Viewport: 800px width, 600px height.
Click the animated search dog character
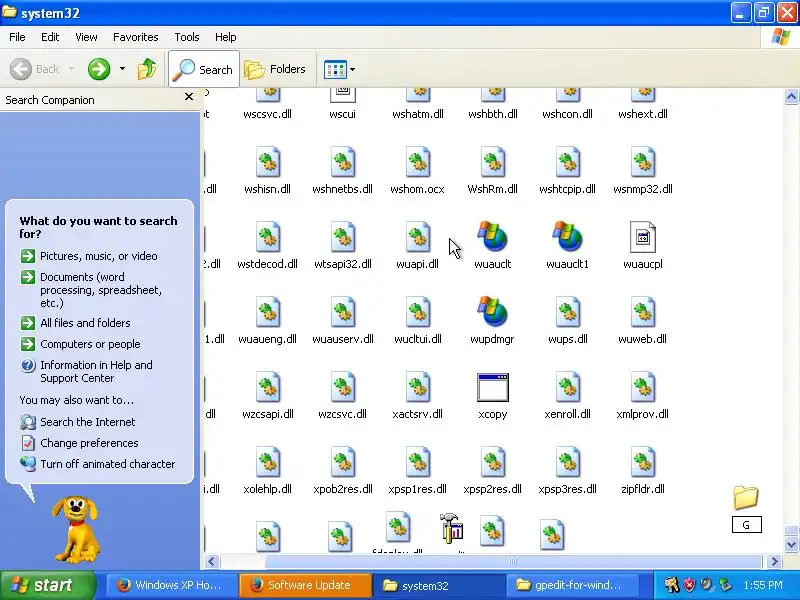[77, 529]
